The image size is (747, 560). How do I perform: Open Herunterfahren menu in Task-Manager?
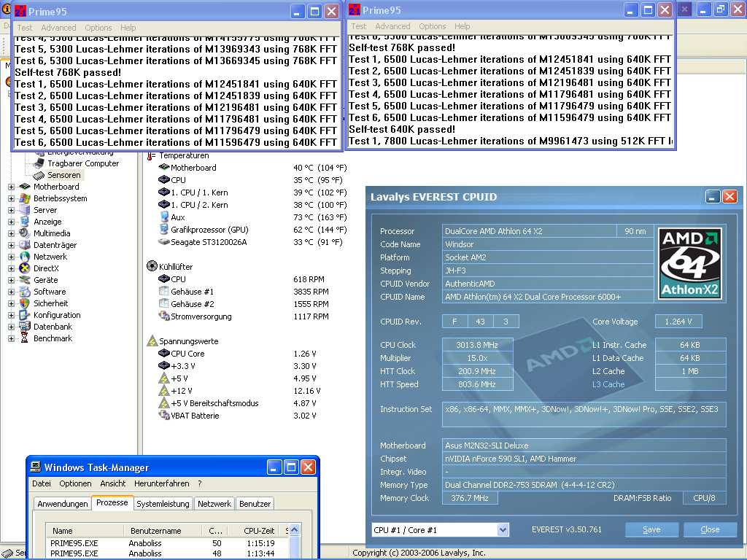coord(161,483)
